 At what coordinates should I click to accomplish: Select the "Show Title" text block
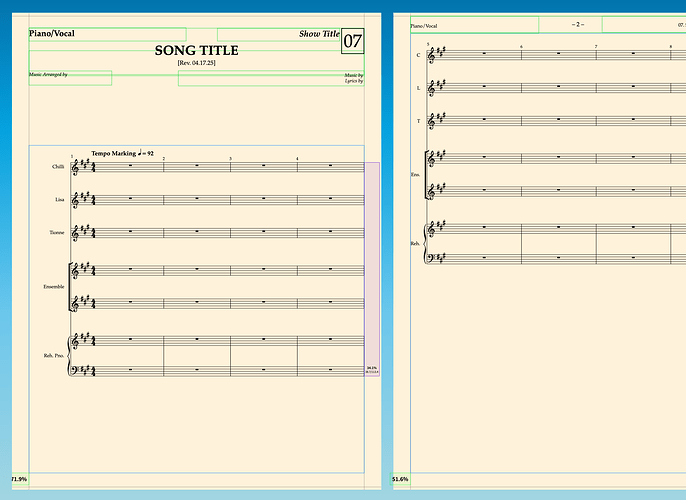coord(319,34)
